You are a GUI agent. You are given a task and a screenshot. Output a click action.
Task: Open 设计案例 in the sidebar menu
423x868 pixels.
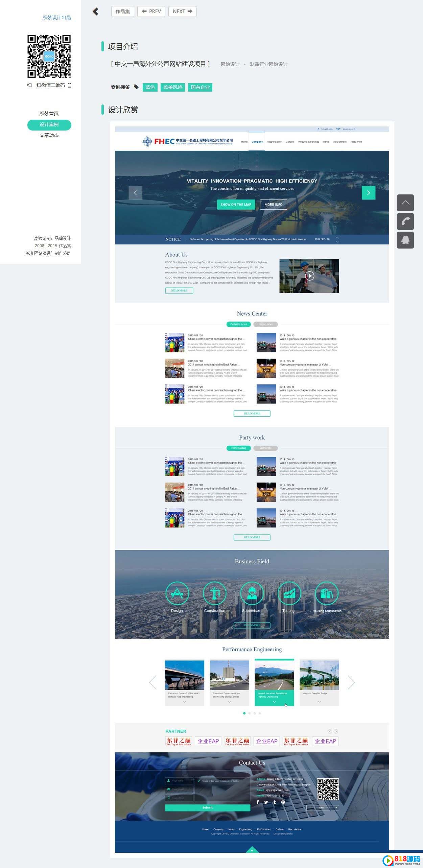coord(49,125)
